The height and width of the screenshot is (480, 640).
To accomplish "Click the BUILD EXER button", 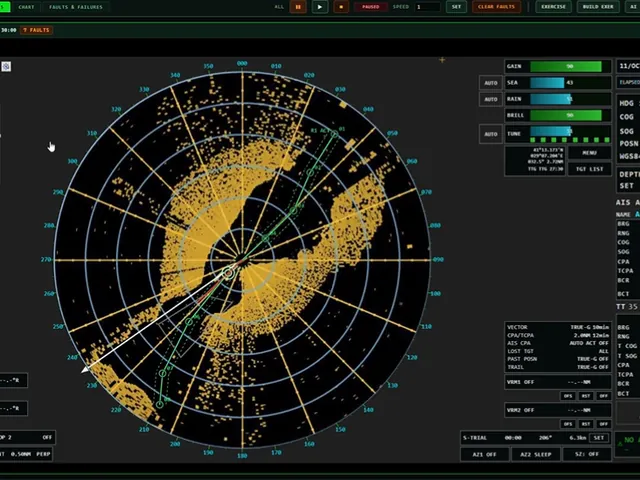I will (x=598, y=7).
